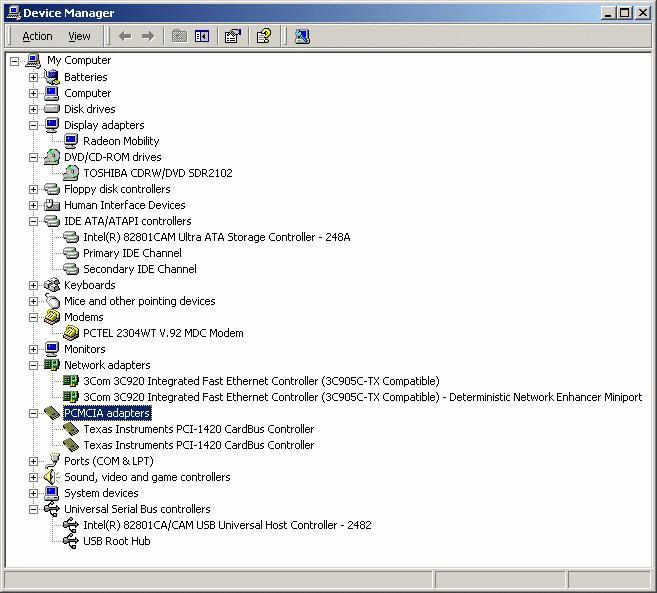Click the Up one level toolbar icon
657x593 pixels.
[179, 36]
